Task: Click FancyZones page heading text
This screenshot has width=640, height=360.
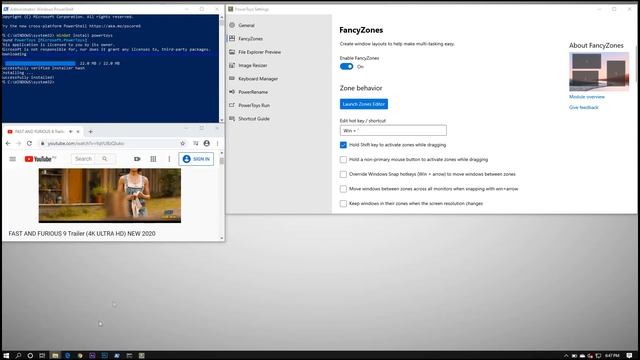Action: (x=361, y=30)
